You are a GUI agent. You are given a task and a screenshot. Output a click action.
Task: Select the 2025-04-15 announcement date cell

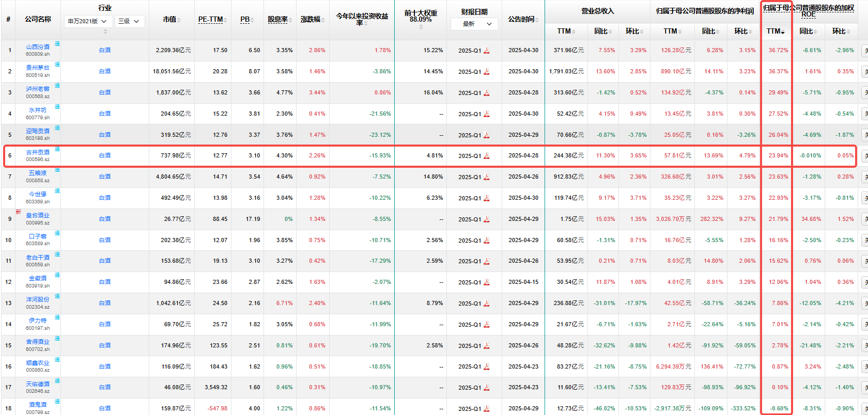(x=523, y=282)
